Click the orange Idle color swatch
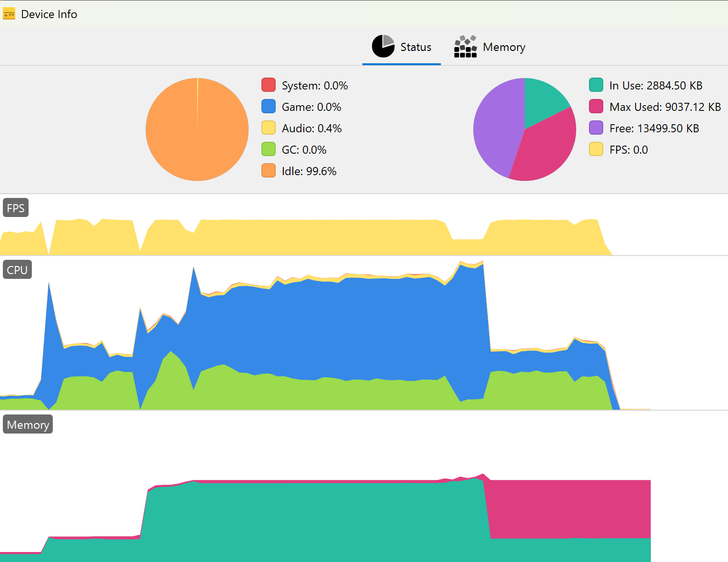Screen dimensions: 728x562 [269, 171]
